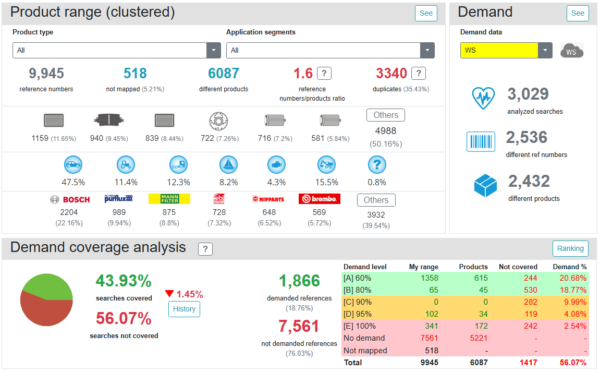Click the heartbeat analyzed searches icon
600x372 pixels.
(483, 98)
